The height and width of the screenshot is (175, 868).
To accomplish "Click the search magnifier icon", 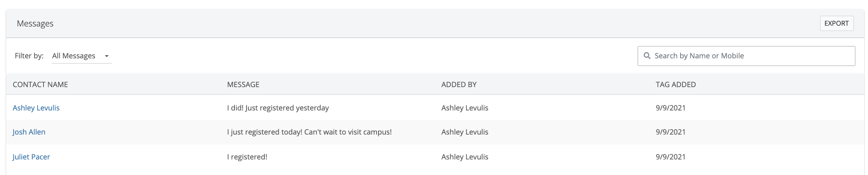I will point(647,56).
